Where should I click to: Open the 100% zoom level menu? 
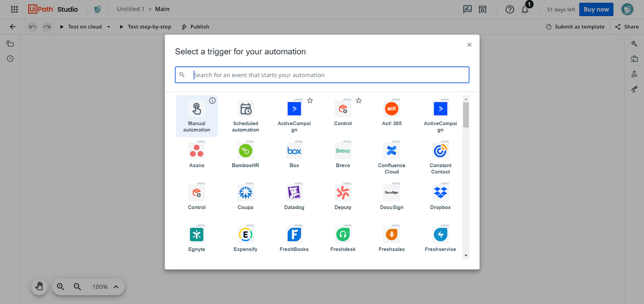tap(105, 287)
